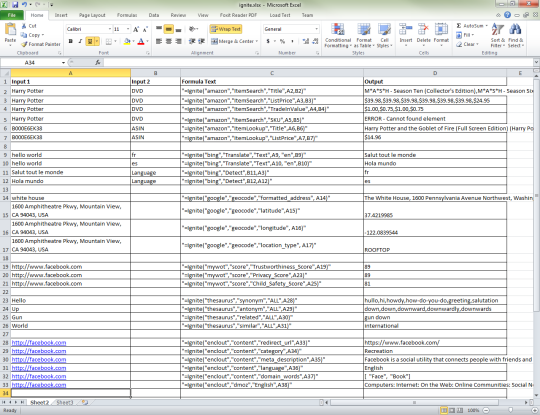
Task: Click Bottom Align icon
Action: 178,29
